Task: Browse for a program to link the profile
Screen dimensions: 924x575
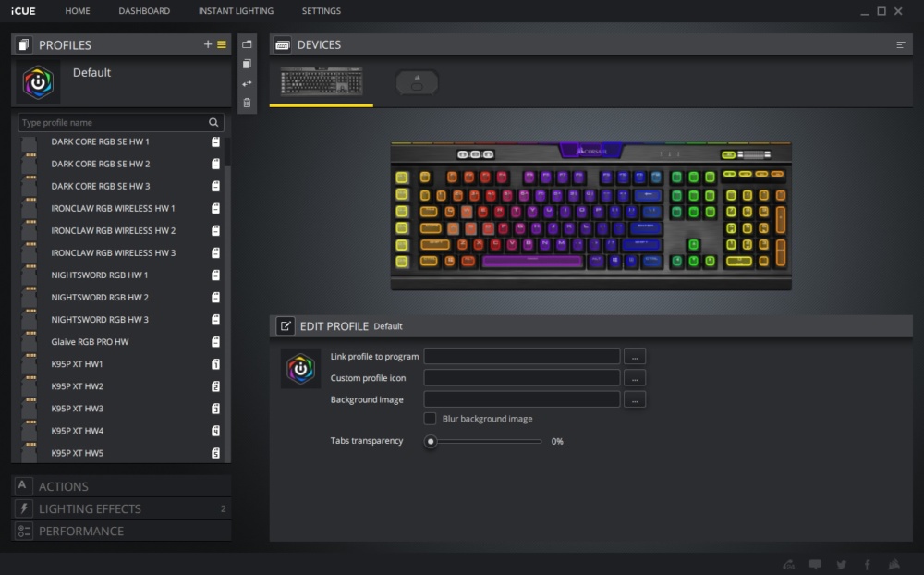Action: point(635,356)
